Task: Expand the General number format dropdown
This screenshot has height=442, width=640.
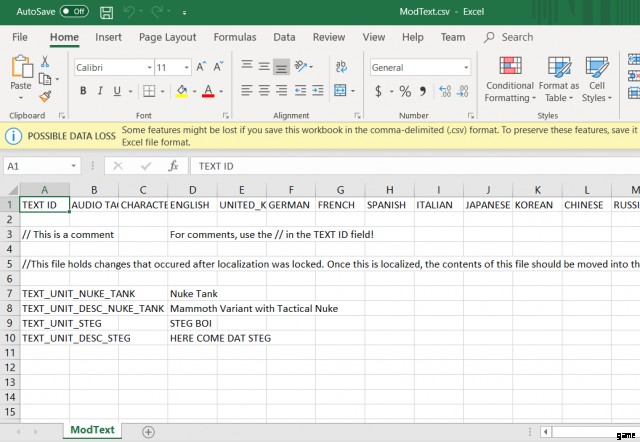Action: [x=465, y=68]
